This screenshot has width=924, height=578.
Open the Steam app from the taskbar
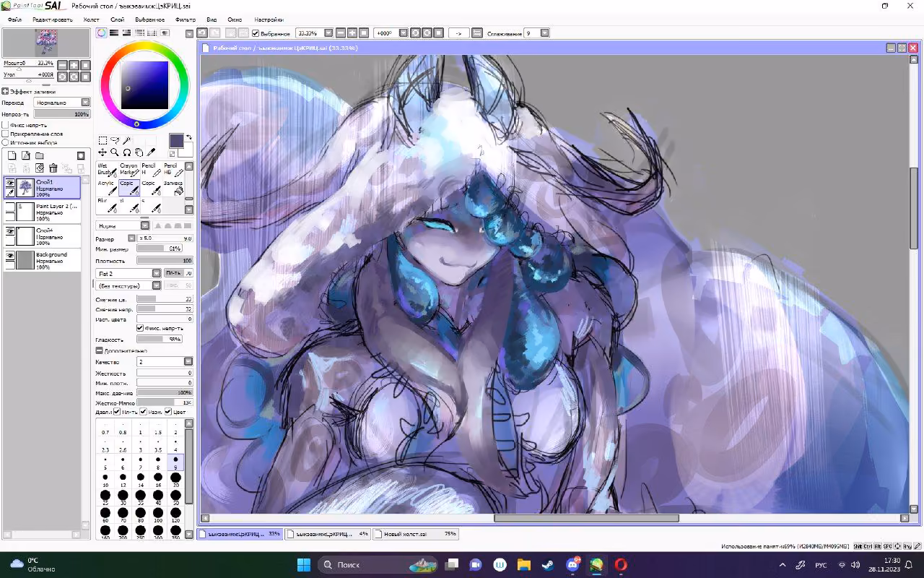pyautogui.click(x=548, y=564)
